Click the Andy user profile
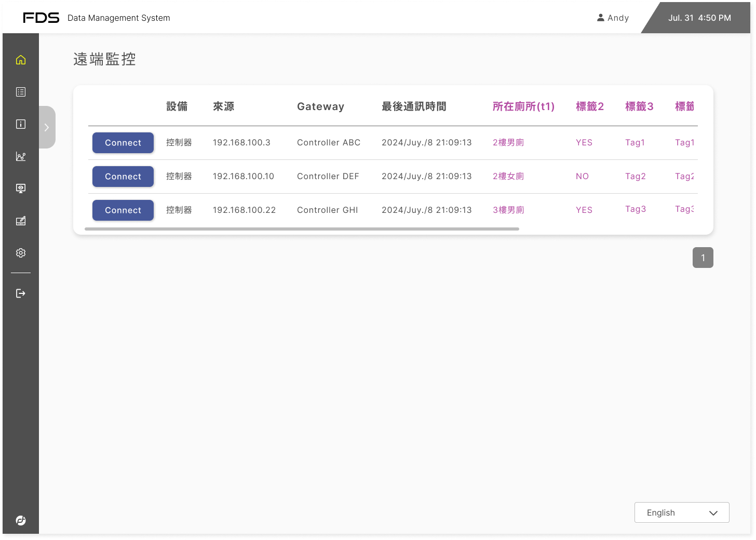The image size is (756, 540). pos(613,18)
